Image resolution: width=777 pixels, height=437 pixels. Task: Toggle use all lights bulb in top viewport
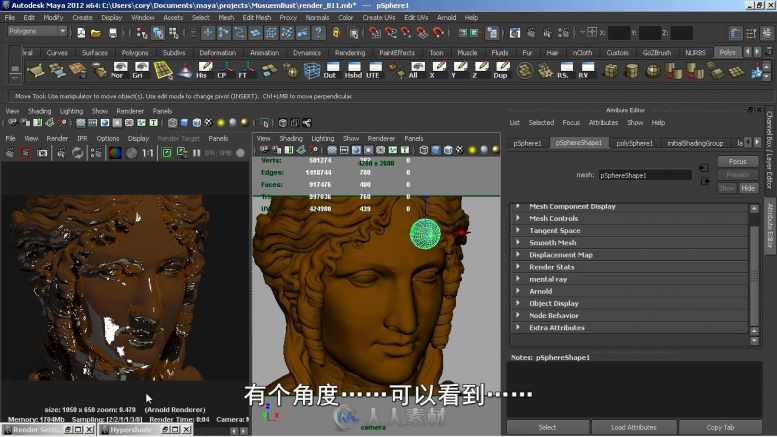[221, 122]
